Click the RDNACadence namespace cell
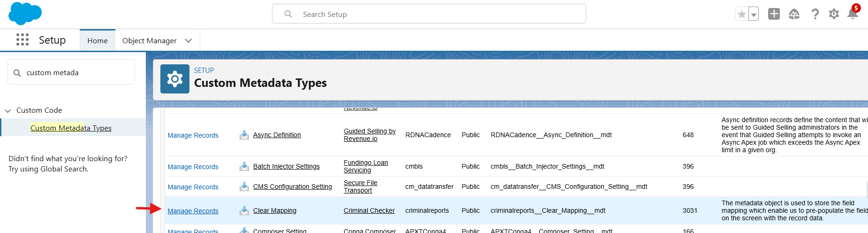 (x=428, y=135)
